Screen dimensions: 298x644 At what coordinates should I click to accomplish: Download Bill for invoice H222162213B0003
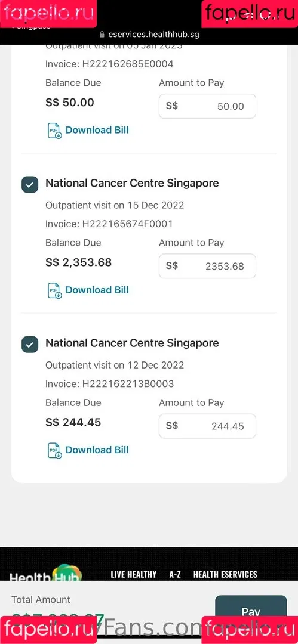(97, 450)
